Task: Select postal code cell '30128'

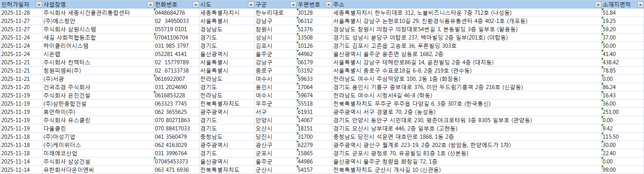Action: tap(315, 13)
